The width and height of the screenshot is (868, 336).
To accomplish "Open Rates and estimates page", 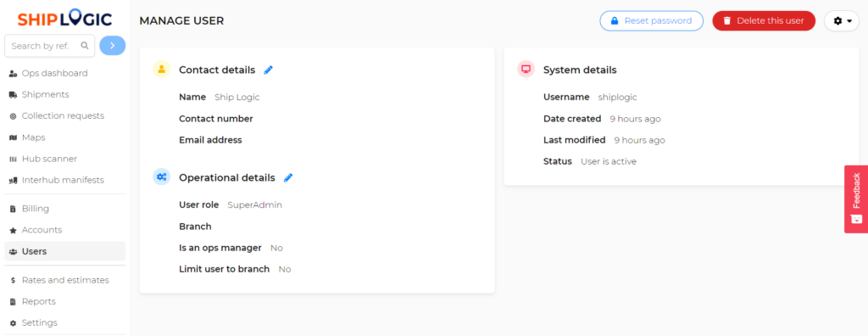I will click(x=64, y=280).
